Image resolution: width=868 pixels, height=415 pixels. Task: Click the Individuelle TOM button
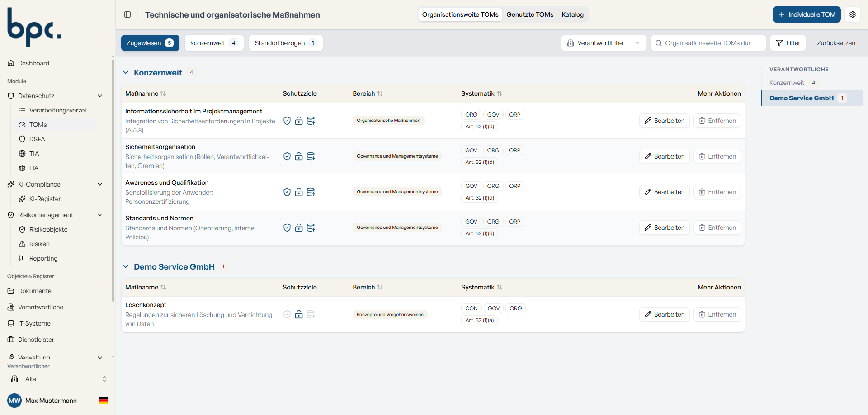(807, 14)
